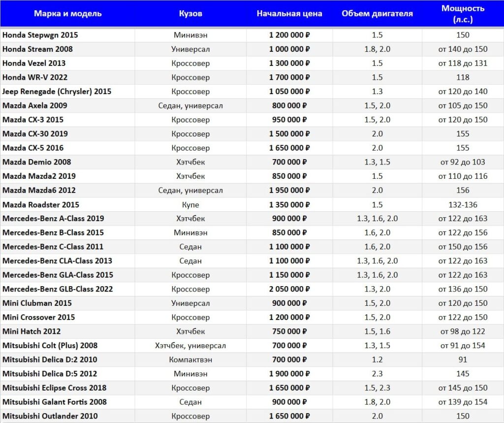Click the '1 350 000 ₽' price of Mazda Roadster
Viewport: 504px width, 423px height.
tap(289, 204)
